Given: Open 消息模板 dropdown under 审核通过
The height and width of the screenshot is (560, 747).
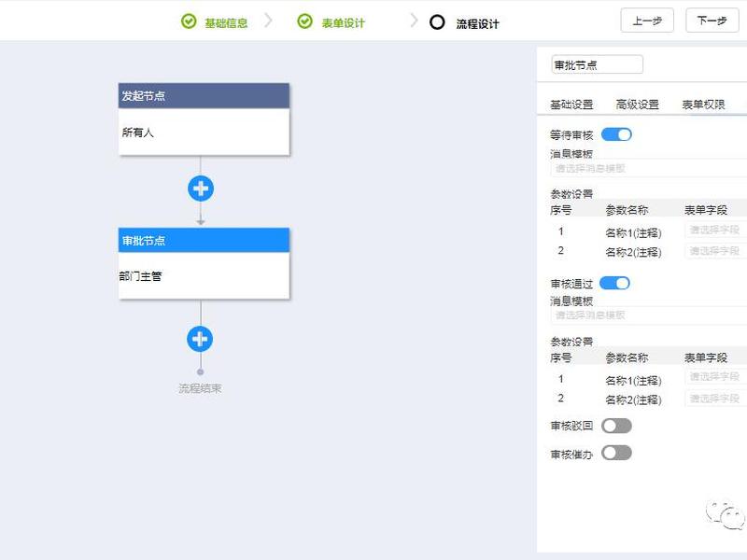Looking at the screenshot, I should [x=648, y=315].
